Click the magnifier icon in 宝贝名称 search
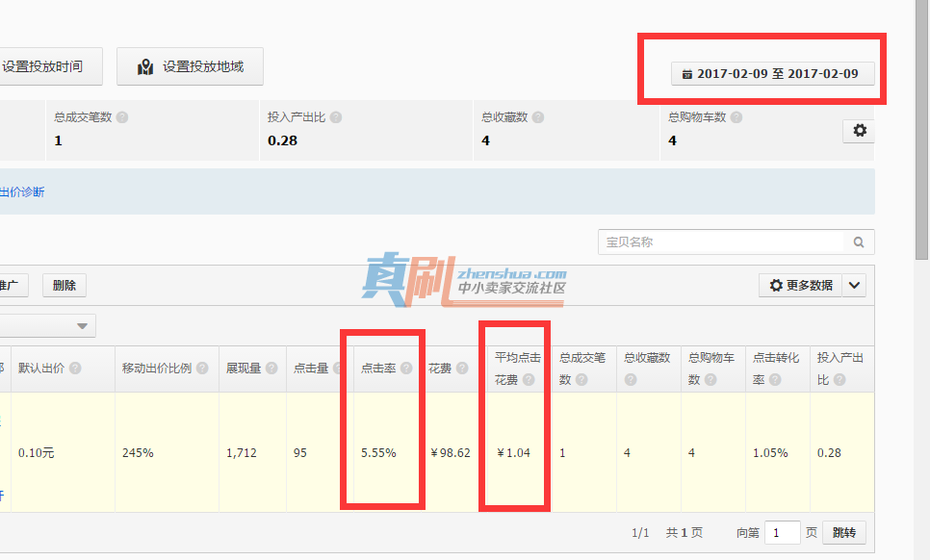This screenshot has height=560, width=930. tap(858, 242)
